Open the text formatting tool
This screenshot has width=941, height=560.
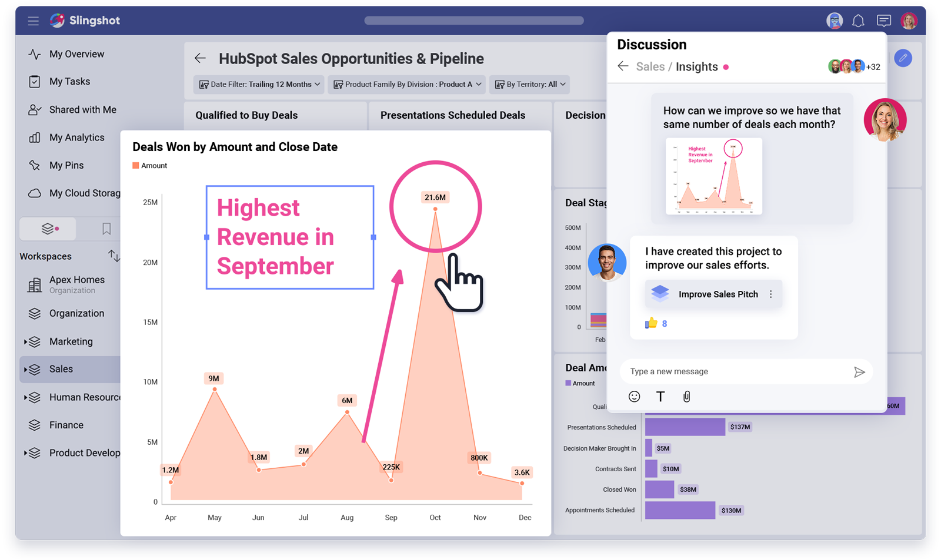[660, 397]
